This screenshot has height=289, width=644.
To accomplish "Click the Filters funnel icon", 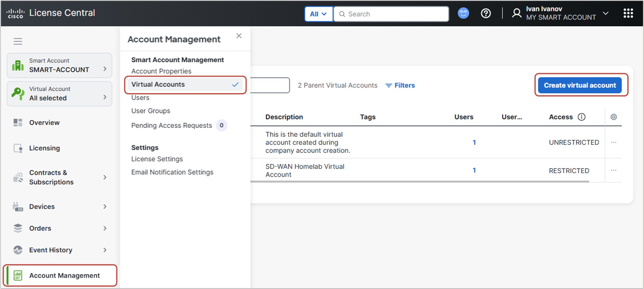I will pos(389,86).
